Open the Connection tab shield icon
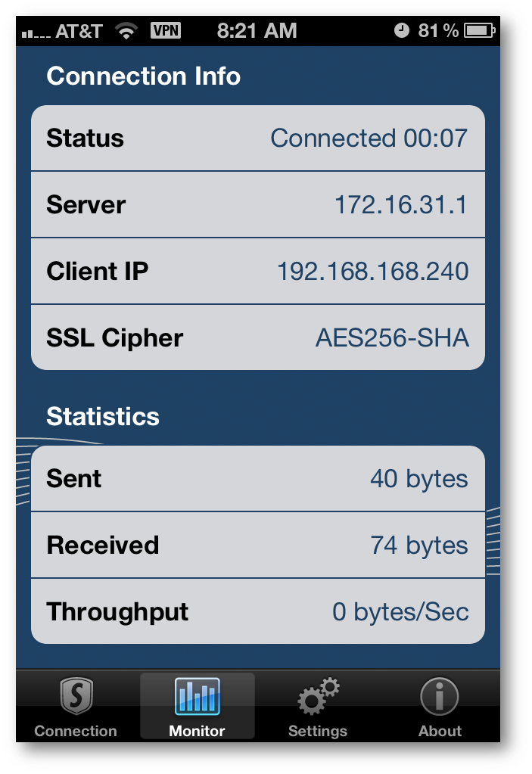The width and height of the screenshot is (532, 774). pyautogui.click(x=76, y=697)
